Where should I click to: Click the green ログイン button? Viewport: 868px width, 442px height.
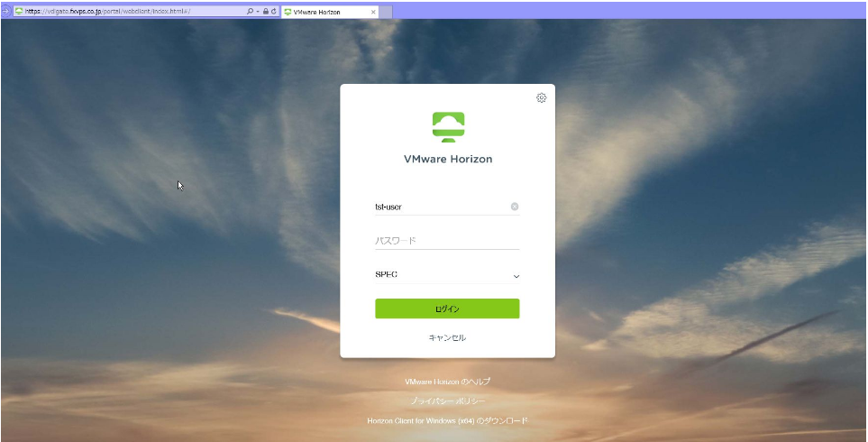pyautogui.click(x=447, y=308)
